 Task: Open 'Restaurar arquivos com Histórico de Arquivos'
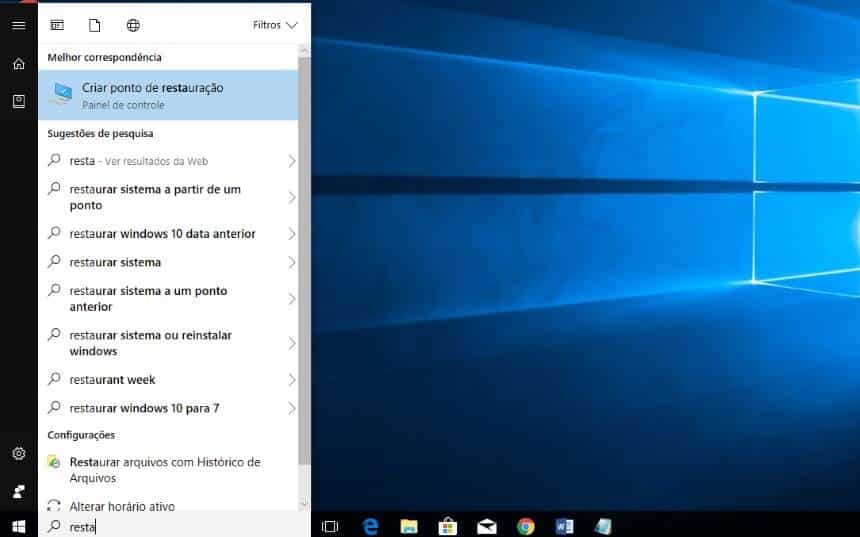click(168, 470)
